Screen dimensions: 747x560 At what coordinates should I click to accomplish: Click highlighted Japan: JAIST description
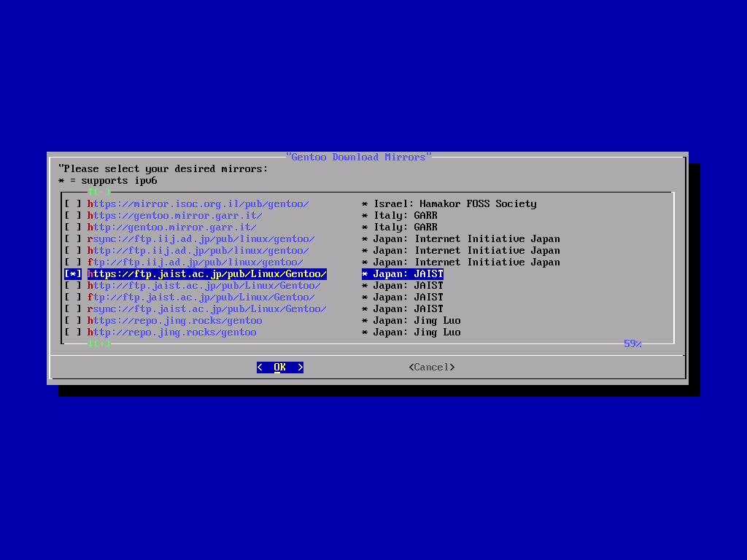tap(403, 274)
